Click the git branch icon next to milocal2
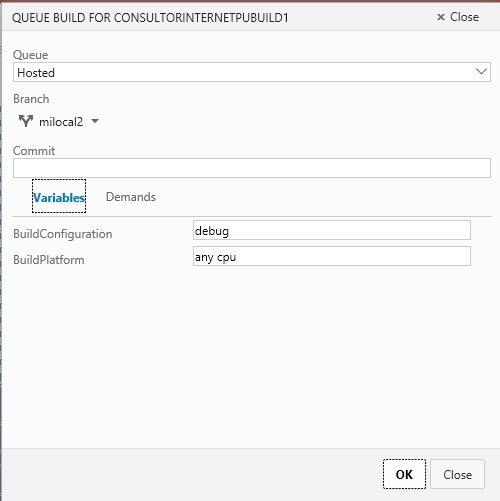This screenshot has width=500, height=501. tap(26, 121)
